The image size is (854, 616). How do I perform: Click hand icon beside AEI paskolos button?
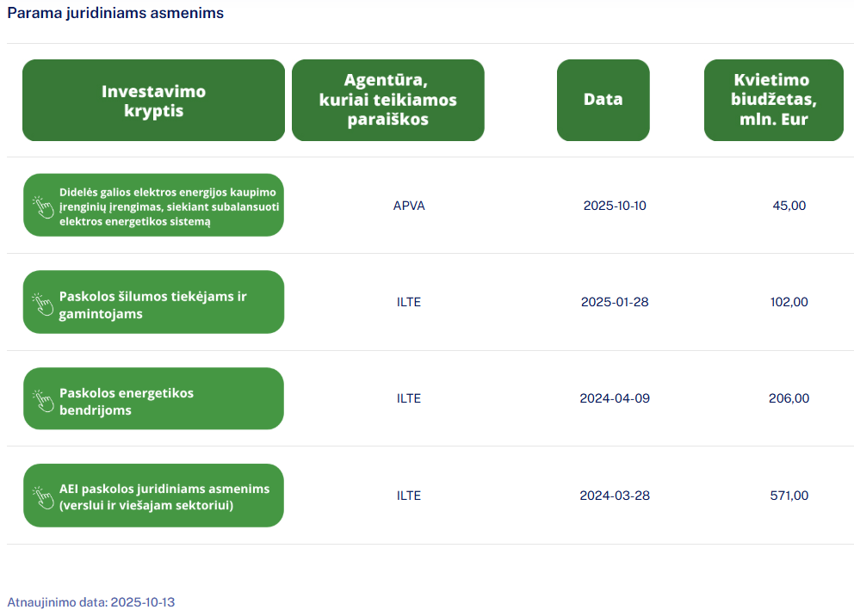[43, 496]
